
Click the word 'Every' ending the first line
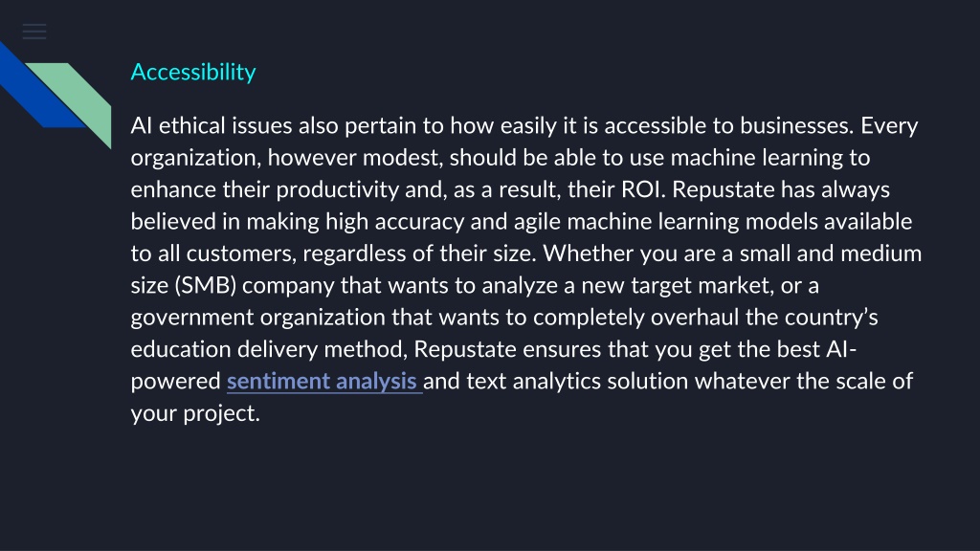click(889, 126)
